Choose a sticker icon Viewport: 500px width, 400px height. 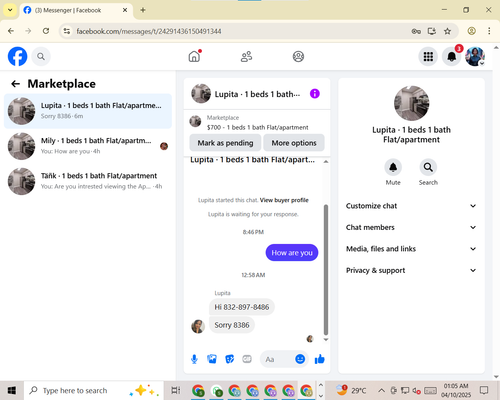pos(230,359)
